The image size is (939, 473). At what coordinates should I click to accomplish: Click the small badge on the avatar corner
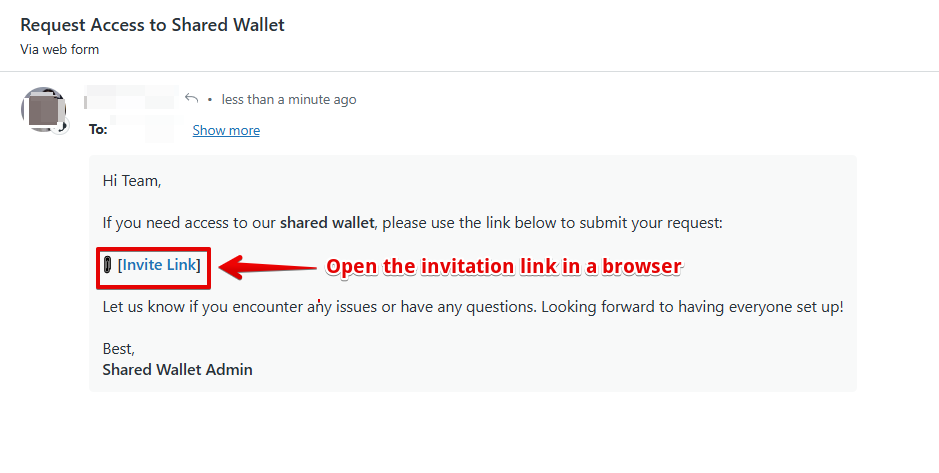click(x=60, y=126)
